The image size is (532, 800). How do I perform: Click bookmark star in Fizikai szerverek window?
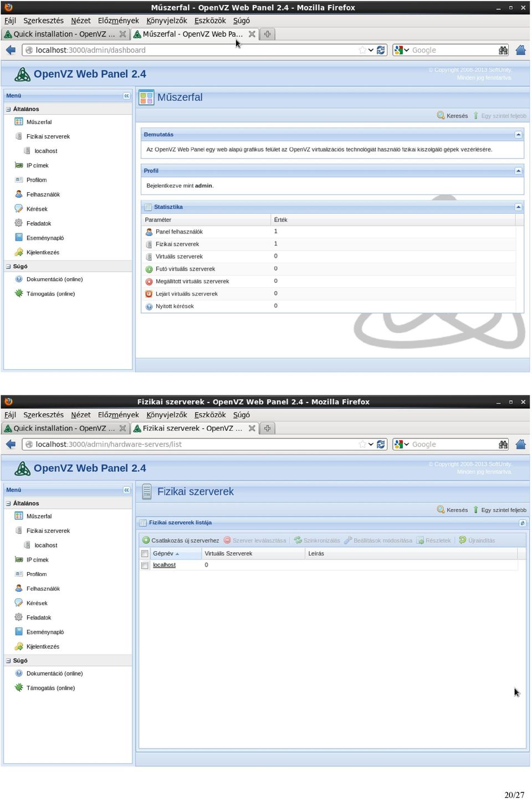point(362,444)
